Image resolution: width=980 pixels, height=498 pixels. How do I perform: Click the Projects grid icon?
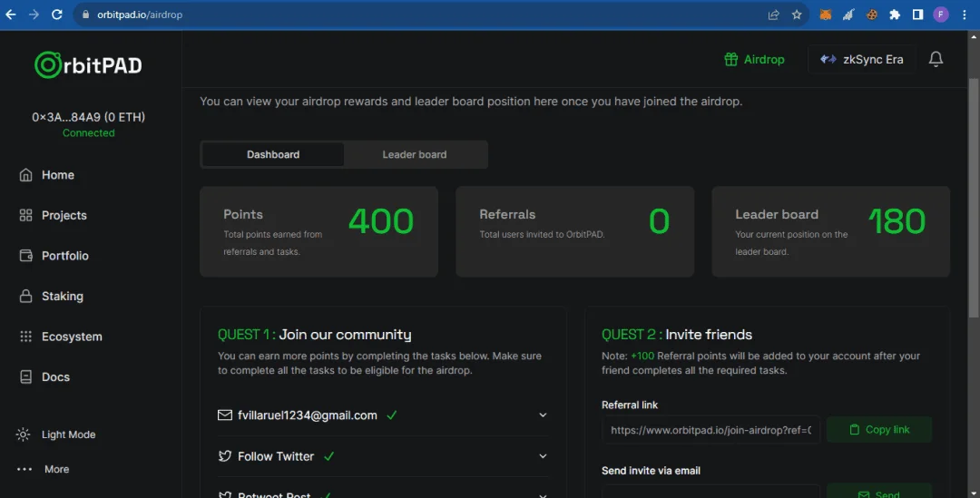click(x=25, y=215)
